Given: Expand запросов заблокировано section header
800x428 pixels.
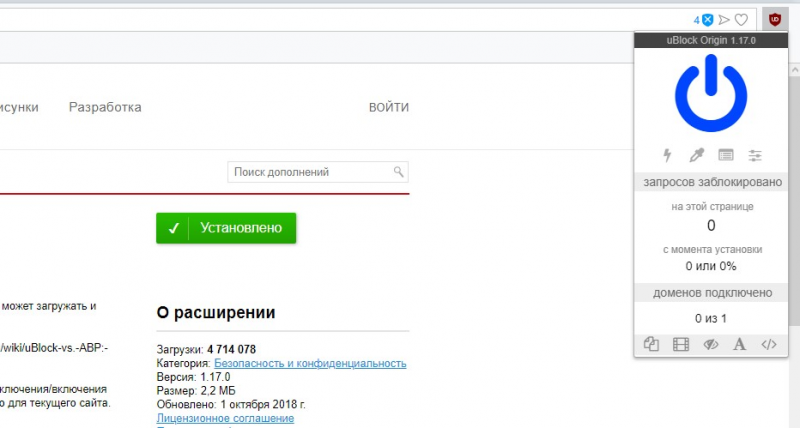Looking at the screenshot, I should coord(711,182).
